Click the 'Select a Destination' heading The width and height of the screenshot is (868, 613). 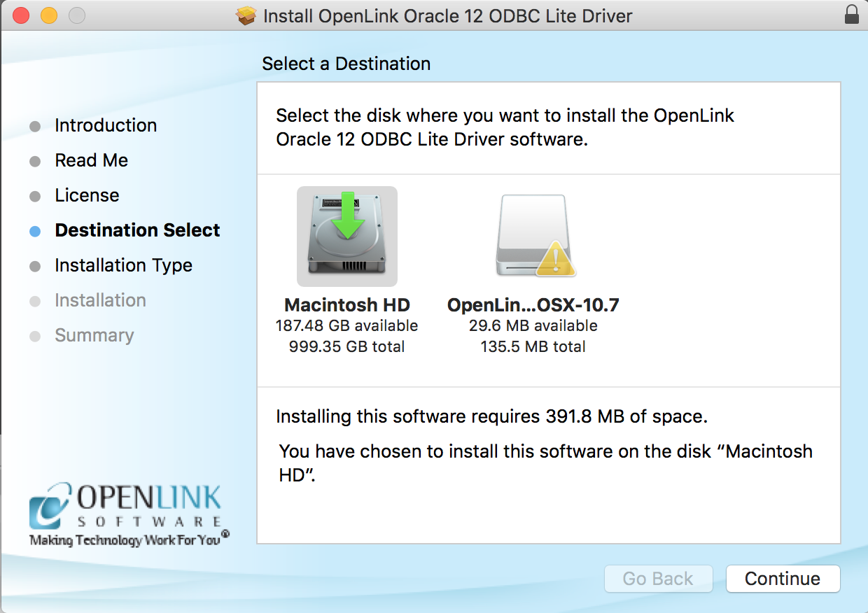click(346, 64)
